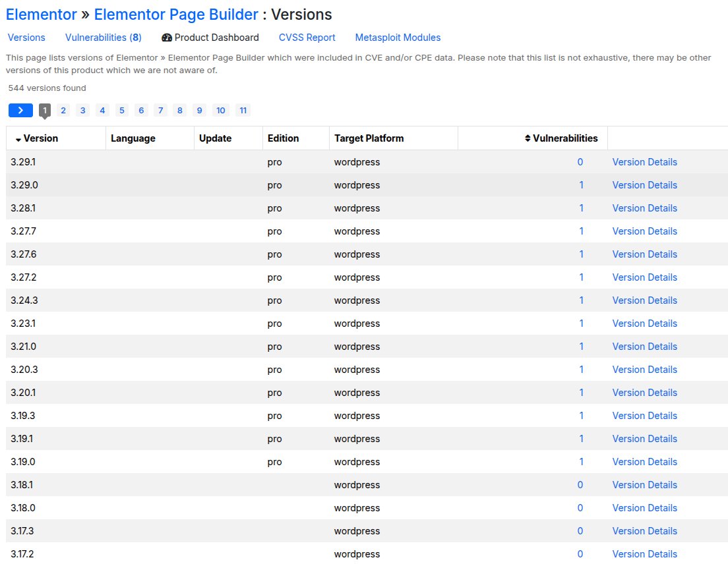Open Version Details for 3.27.2
The height and width of the screenshot is (564, 728).
(644, 277)
